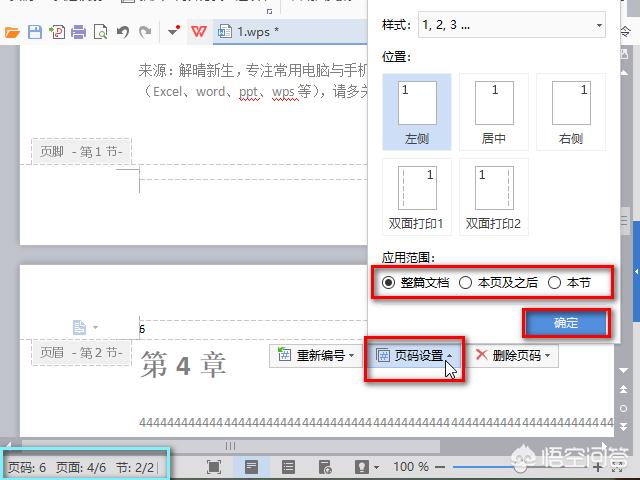Screen dimensions: 640x480
Task: Switch to outline view icon
Action: coord(288,467)
